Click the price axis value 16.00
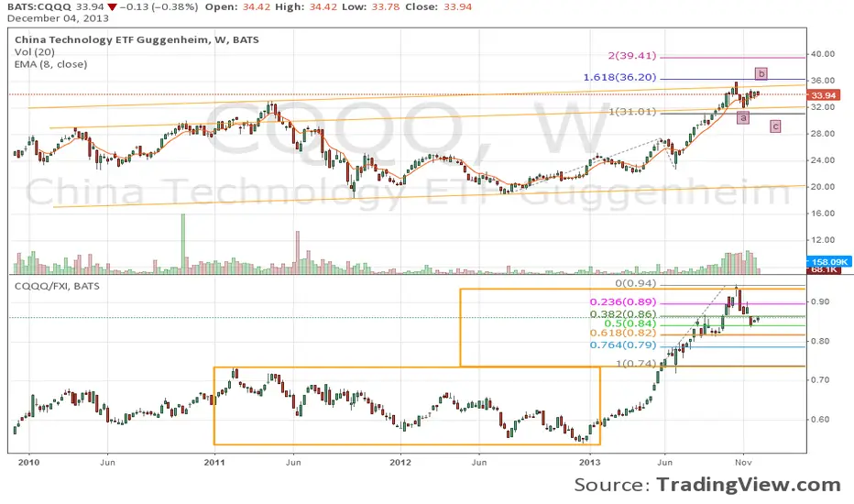The width and height of the screenshot is (854, 504). [x=823, y=214]
